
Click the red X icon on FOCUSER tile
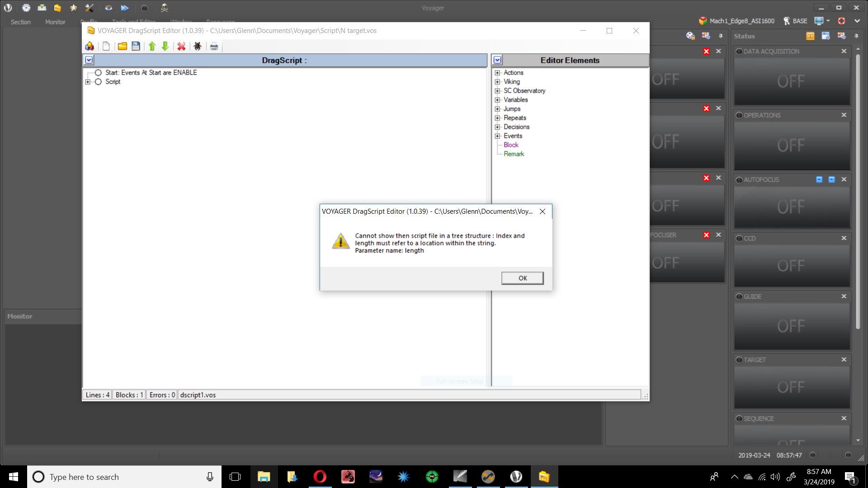[706, 235]
